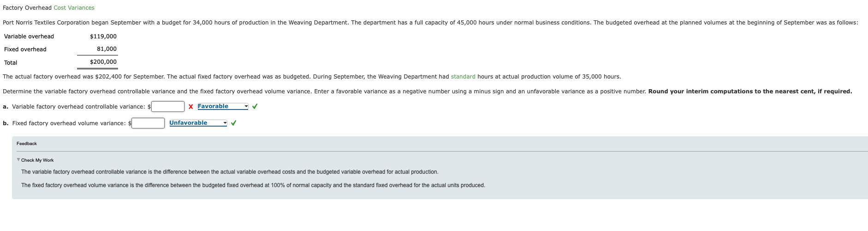The width and height of the screenshot is (868, 231).
Task: Click the fixed overhead volume variance feedback sentence
Action: (253, 185)
